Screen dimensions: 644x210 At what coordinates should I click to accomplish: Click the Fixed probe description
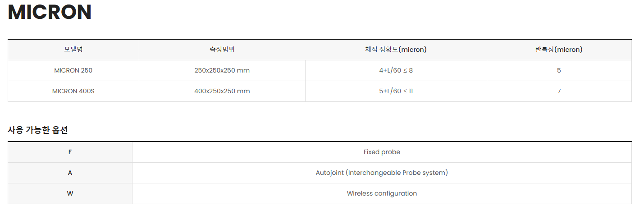pos(382,152)
